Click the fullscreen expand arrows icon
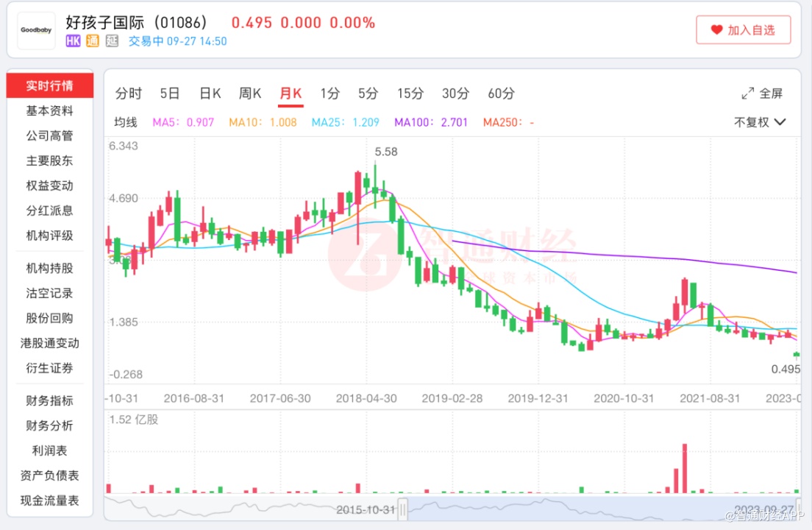This screenshot has height=530, width=812. (747, 93)
